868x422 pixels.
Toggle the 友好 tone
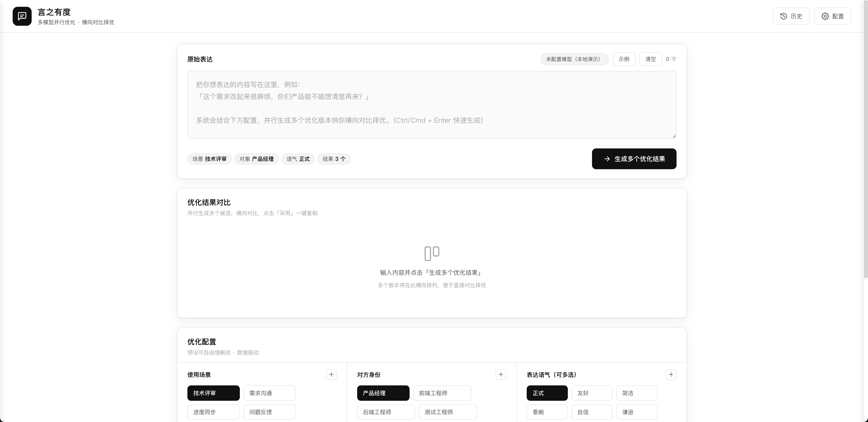click(x=592, y=393)
